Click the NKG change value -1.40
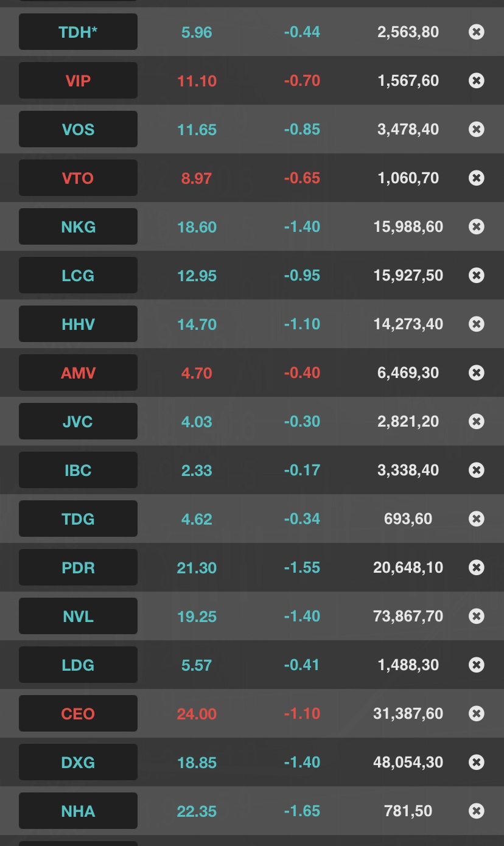Screen dimensions: 504x846 [x=302, y=226]
